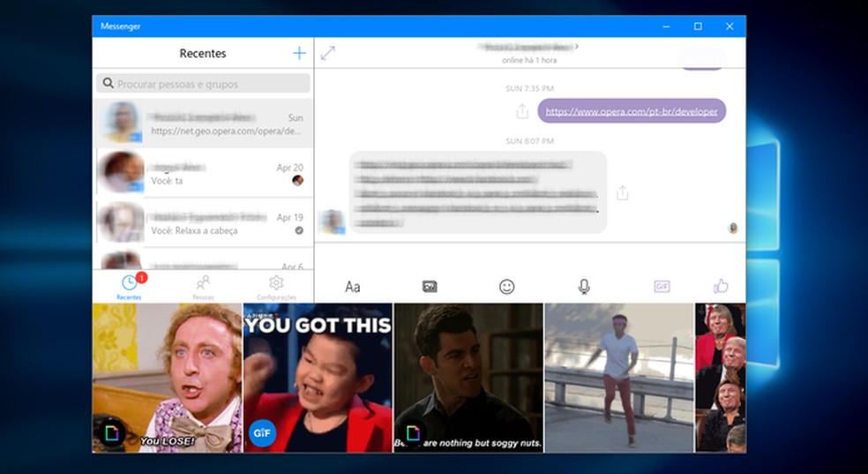868x474 pixels.
Task: Open the Aa text input option
Action: [353, 287]
